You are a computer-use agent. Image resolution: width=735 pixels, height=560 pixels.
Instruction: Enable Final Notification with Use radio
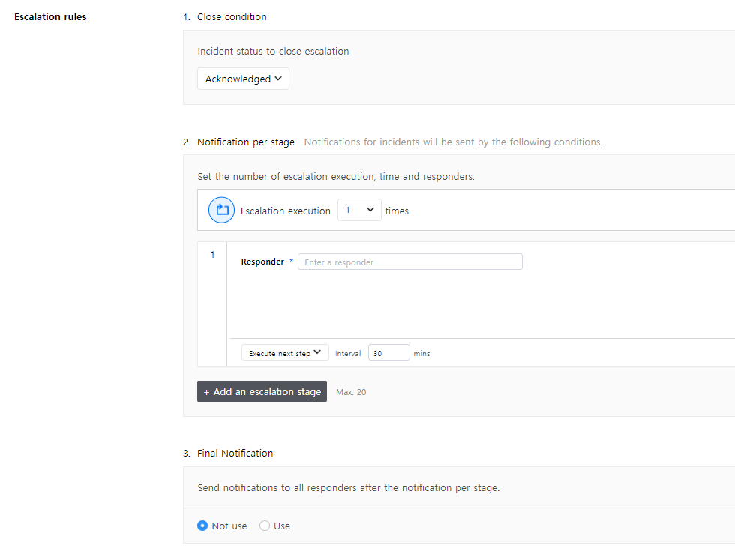265,526
